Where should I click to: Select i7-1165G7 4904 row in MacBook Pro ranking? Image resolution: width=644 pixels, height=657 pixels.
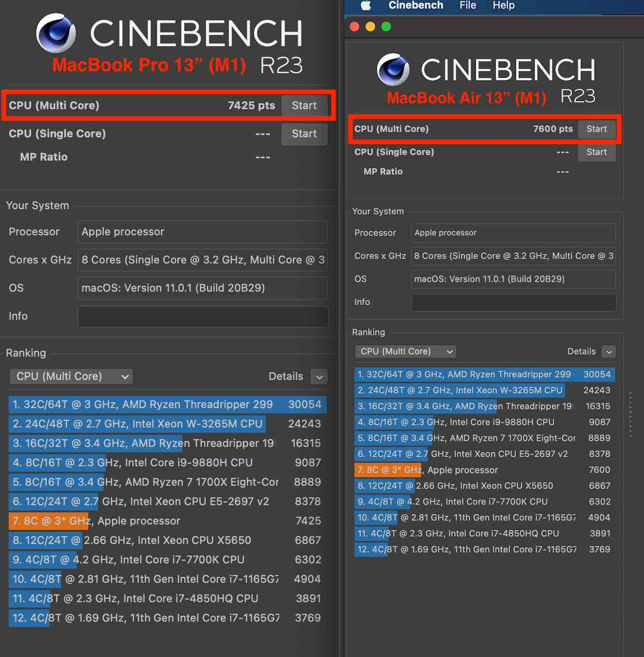[x=168, y=579]
